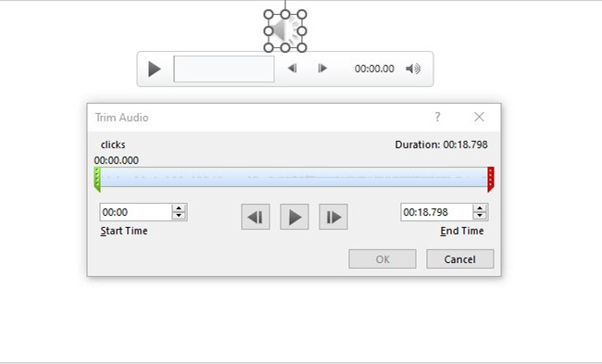Image resolution: width=602 pixels, height=364 pixels.
Task: Select the speaker audio icon on the slide
Action: pos(285,31)
